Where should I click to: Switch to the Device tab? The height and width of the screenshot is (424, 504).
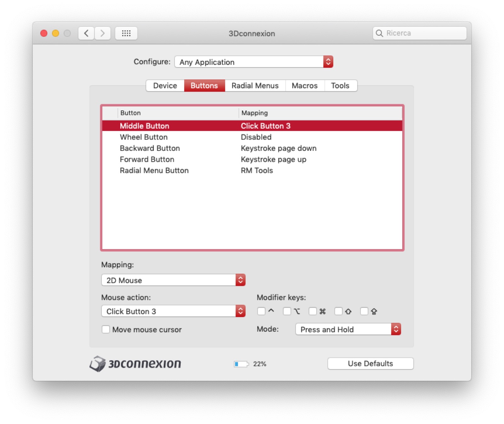165,85
